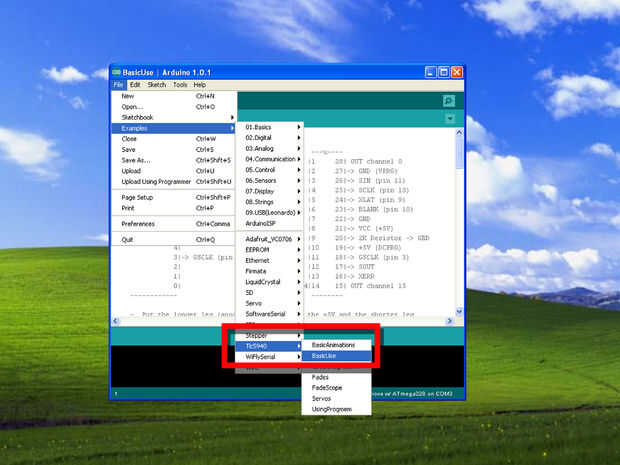Open the Servos example sketch
The width and height of the screenshot is (620, 465).
point(336,399)
